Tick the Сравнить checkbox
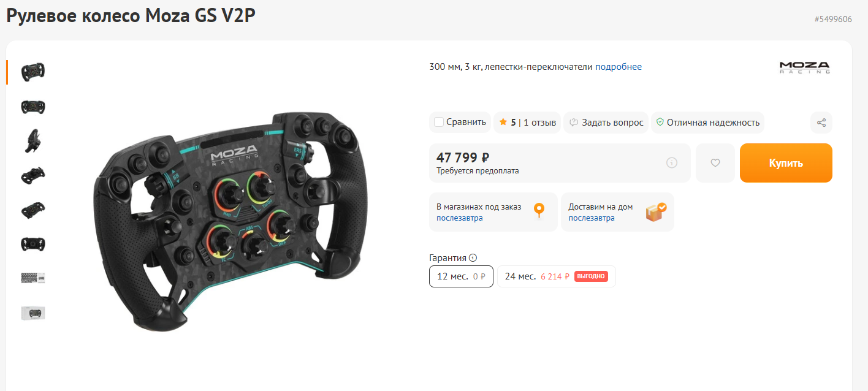The height and width of the screenshot is (391, 868). pos(439,122)
